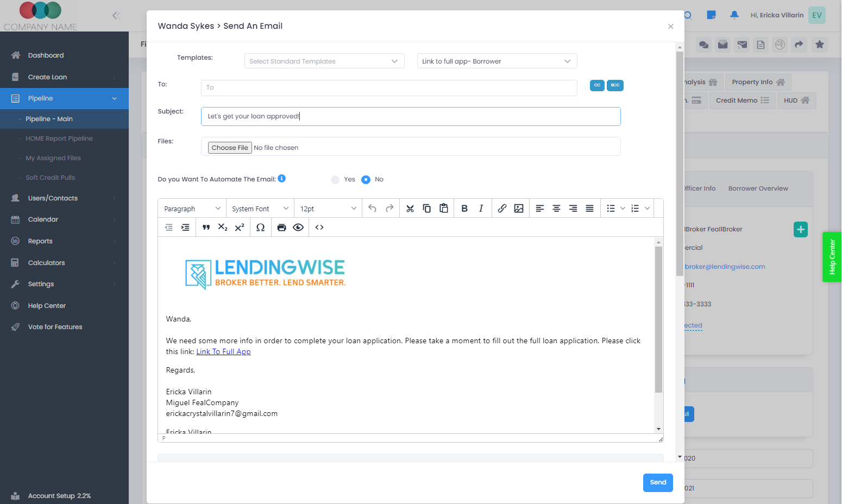Click the Choose File button

pyautogui.click(x=230, y=148)
